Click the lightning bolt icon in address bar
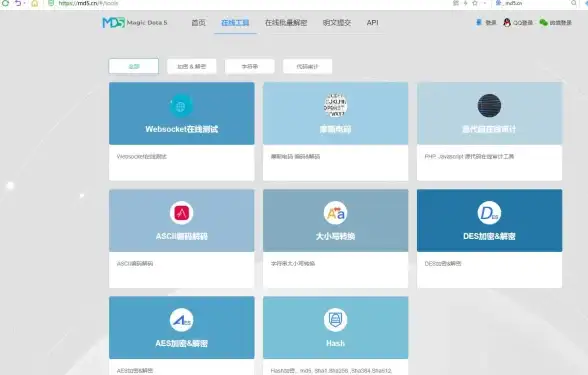The image size is (588, 375). (465, 3)
